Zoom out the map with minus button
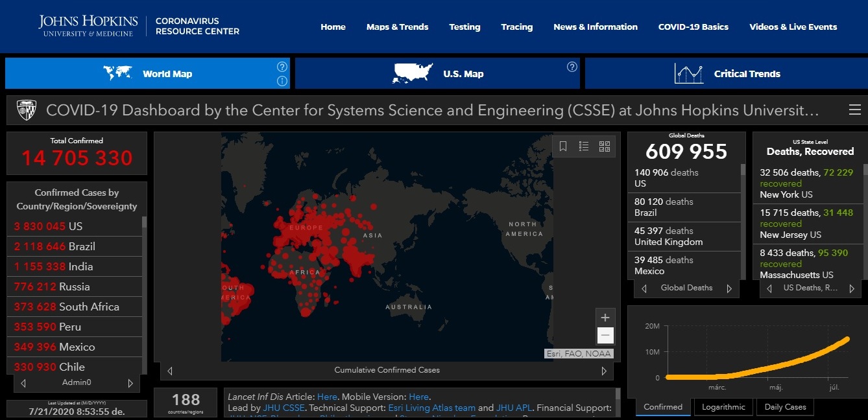868x420 pixels. (605, 335)
